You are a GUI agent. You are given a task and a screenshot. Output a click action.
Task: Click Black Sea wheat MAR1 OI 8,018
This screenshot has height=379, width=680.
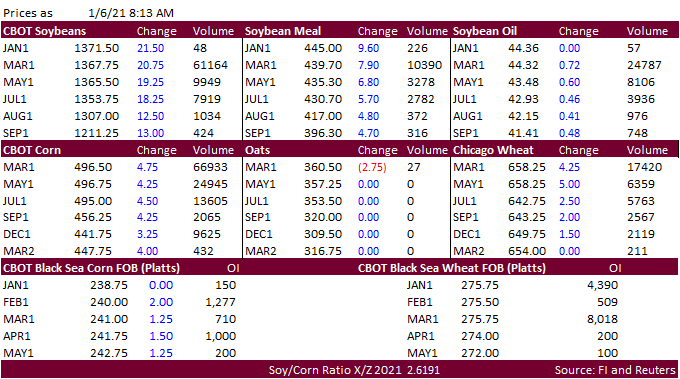(602, 319)
